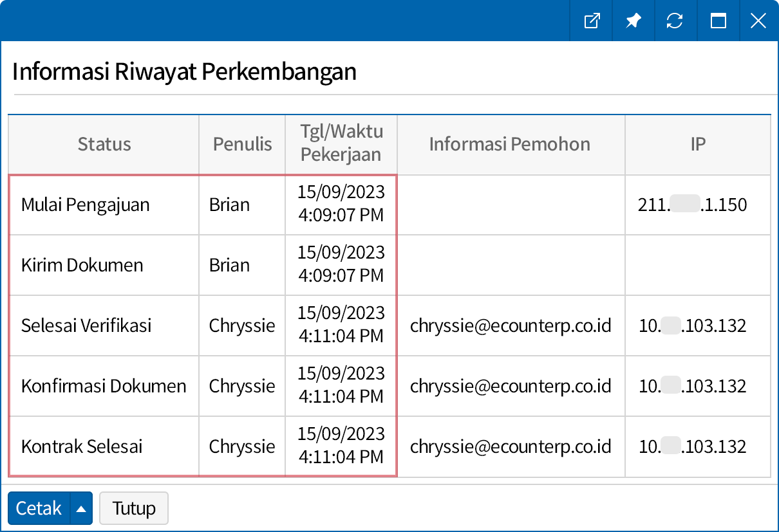This screenshot has height=532, width=779.
Task: Expand the Cetak print options arrow
Action: 82,508
